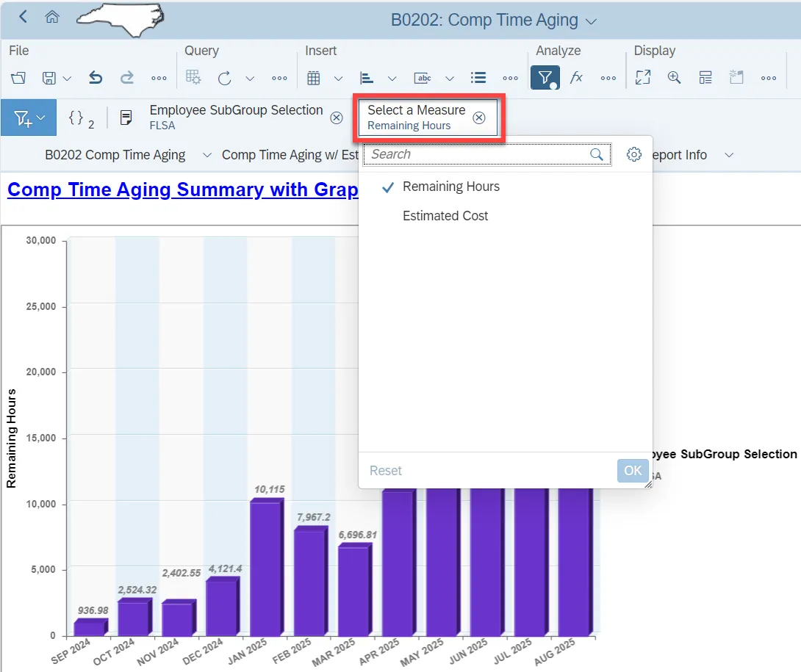Click the Search field in measure popup
This screenshot has width=801, height=672.
tap(478, 154)
